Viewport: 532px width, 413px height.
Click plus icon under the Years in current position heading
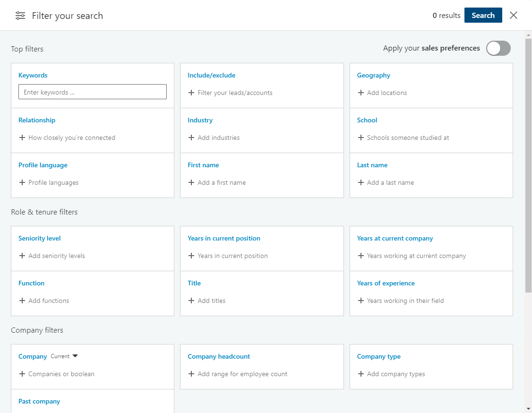coord(191,256)
